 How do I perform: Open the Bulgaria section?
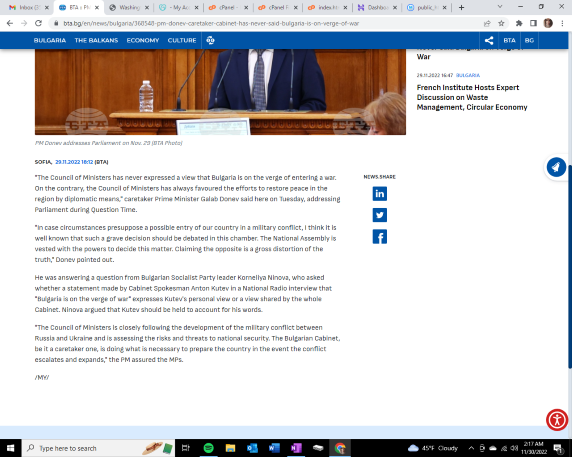pyautogui.click(x=50, y=40)
